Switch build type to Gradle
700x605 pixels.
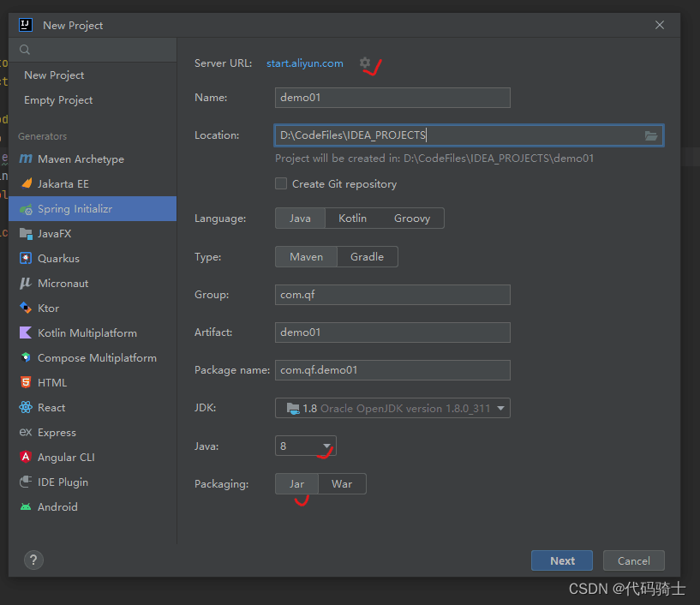367,256
